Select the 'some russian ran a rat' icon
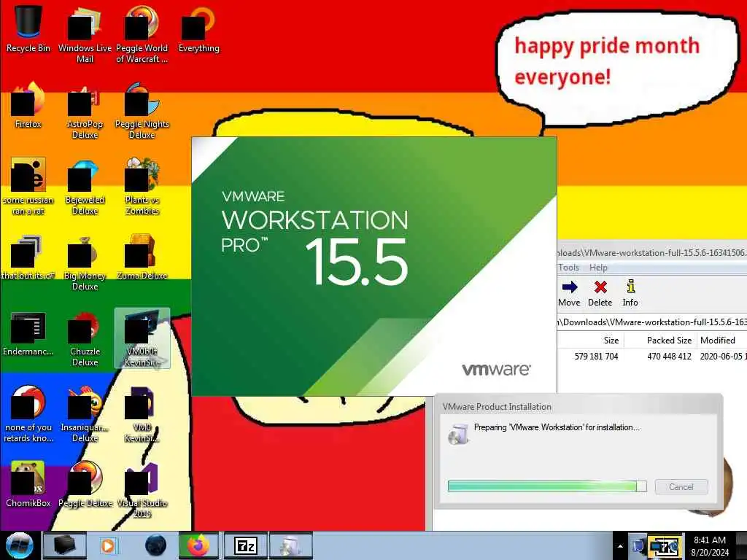The width and height of the screenshot is (747, 560). (x=28, y=187)
